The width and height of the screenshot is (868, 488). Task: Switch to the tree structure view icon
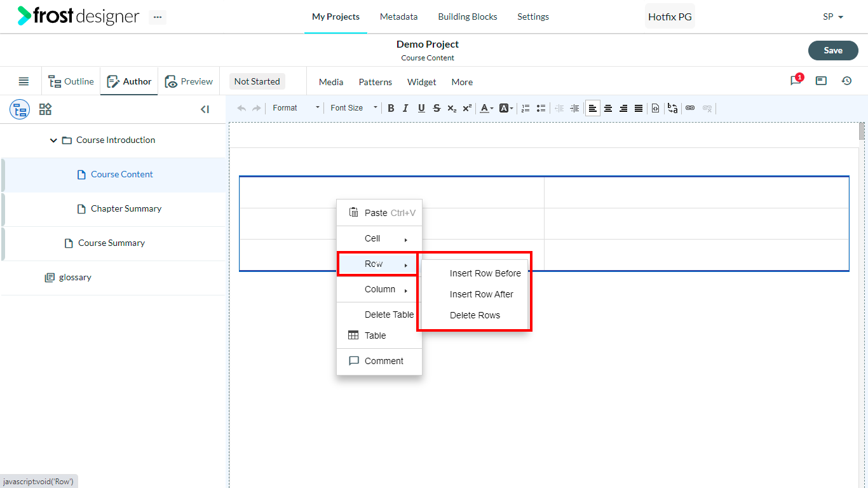point(20,109)
